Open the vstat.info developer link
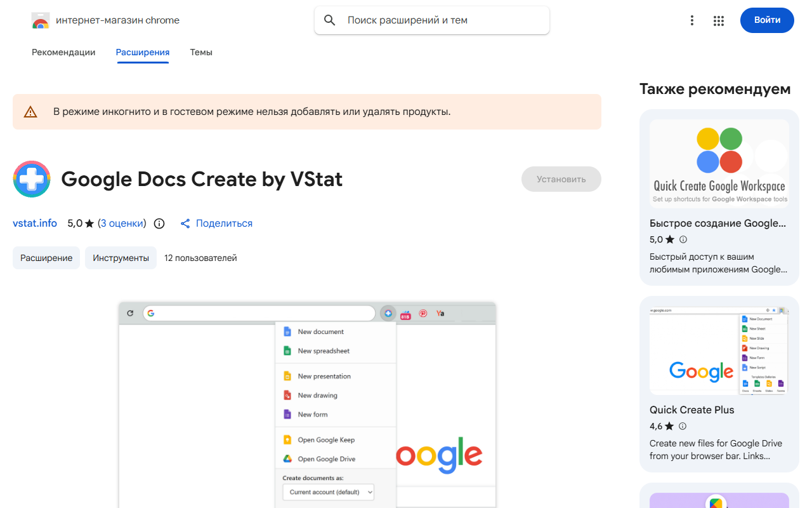This screenshot has width=812, height=508. click(35, 224)
